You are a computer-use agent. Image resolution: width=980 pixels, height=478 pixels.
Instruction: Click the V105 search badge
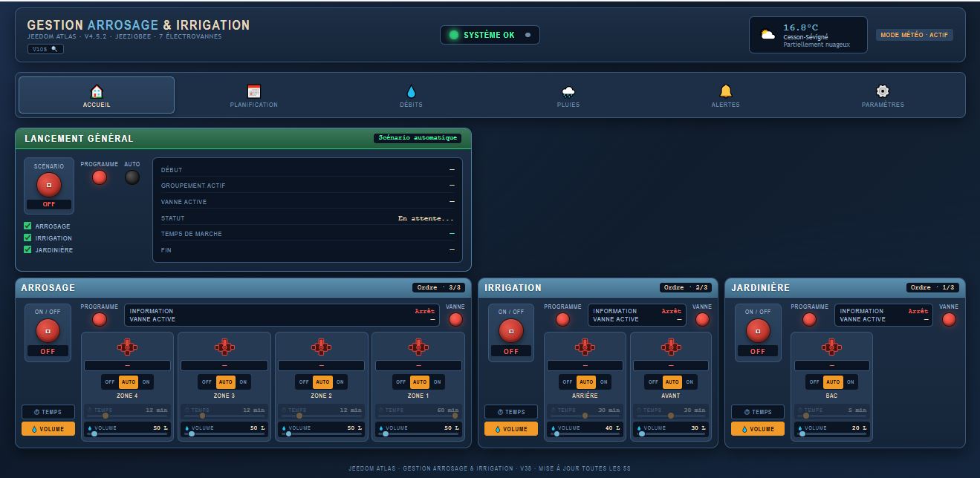pos(45,49)
